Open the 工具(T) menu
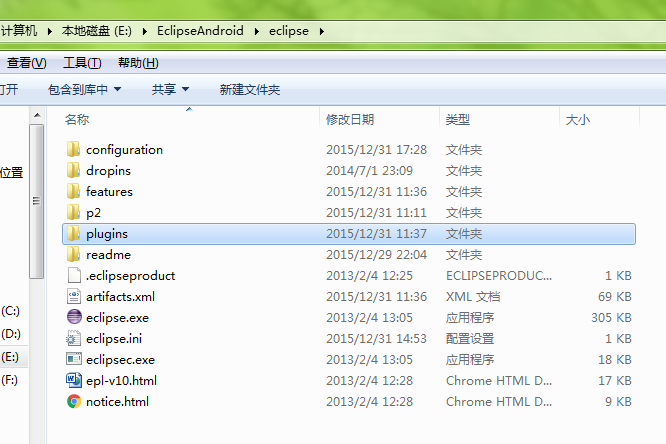This screenshot has height=444, width=666. (x=82, y=63)
